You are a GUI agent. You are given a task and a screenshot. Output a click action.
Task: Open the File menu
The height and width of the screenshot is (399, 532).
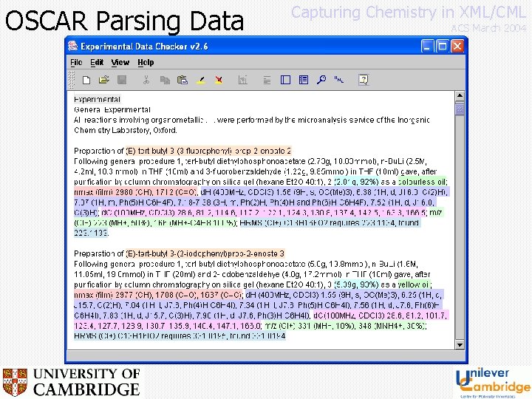(x=76, y=62)
